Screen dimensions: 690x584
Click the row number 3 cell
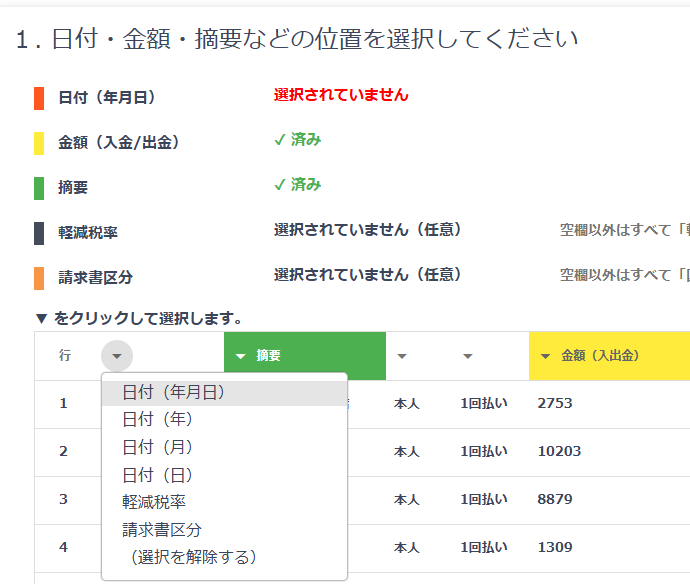click(63, 499)
